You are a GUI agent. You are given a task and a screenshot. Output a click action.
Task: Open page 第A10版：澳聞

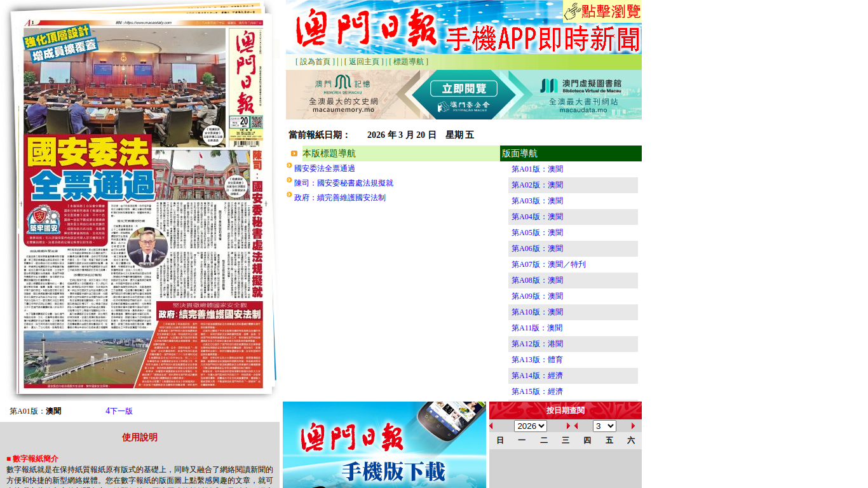(x=537, y=312)
